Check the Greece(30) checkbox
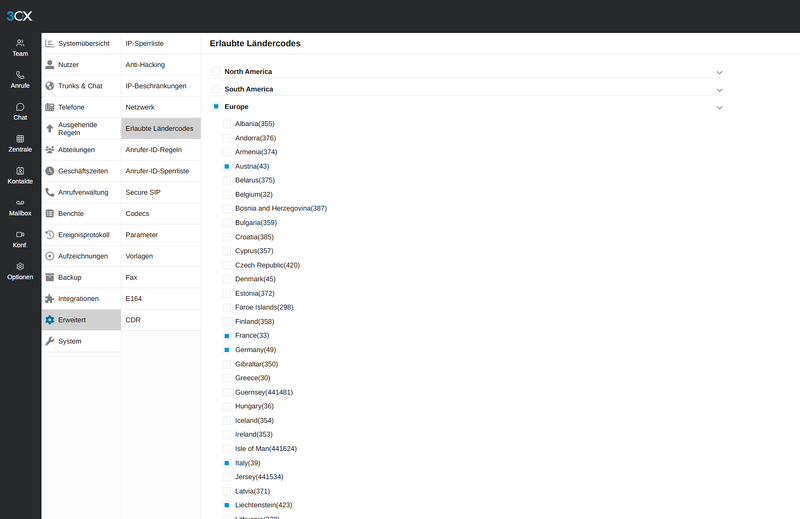This screenshot has height=519, width=800. point(227,378)
